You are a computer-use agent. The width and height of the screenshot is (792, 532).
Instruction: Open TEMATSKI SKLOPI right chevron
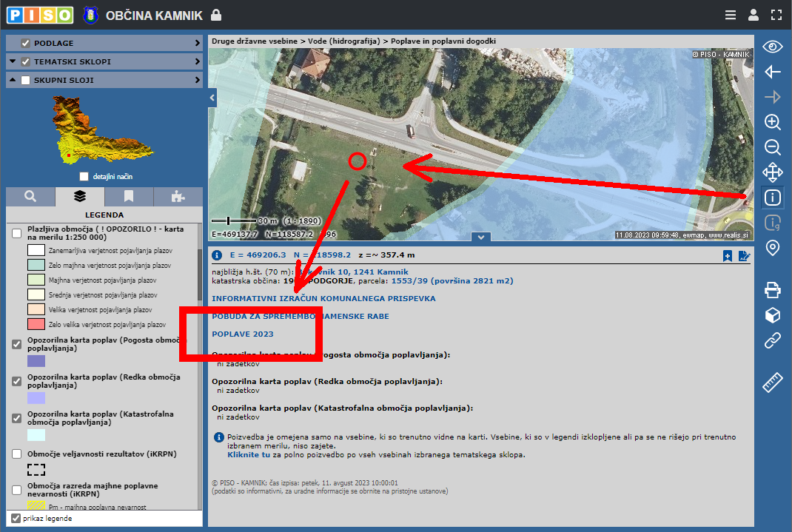coord(198,61)
